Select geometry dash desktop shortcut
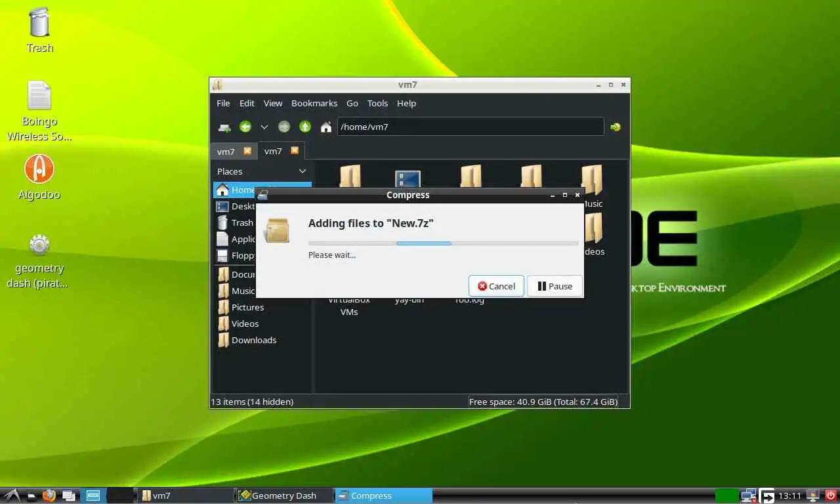 coord(39,260)
